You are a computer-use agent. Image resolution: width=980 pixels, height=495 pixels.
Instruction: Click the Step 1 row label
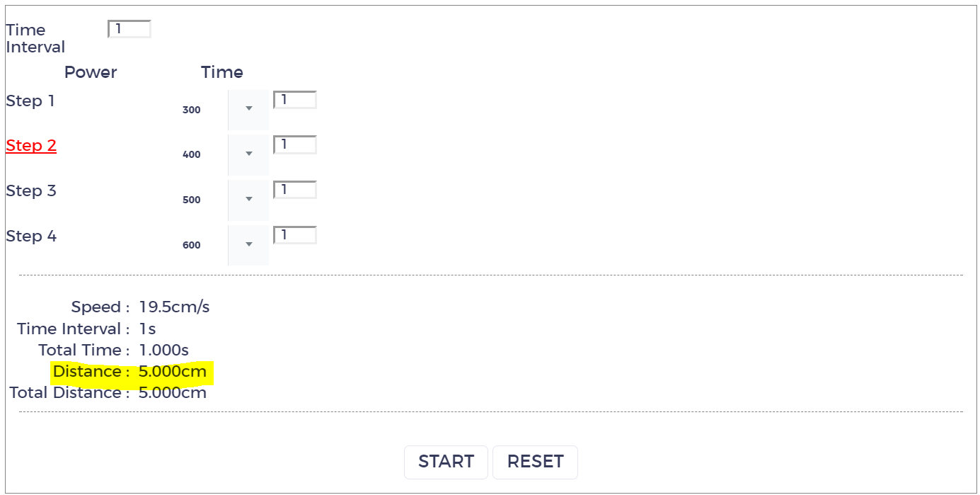(30, 101)
